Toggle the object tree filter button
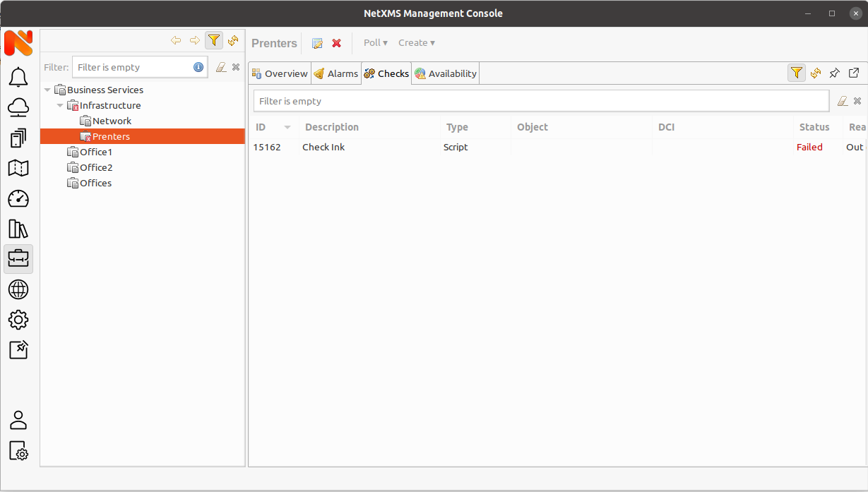This screenshot has height=492, width=868. (214, 40)
